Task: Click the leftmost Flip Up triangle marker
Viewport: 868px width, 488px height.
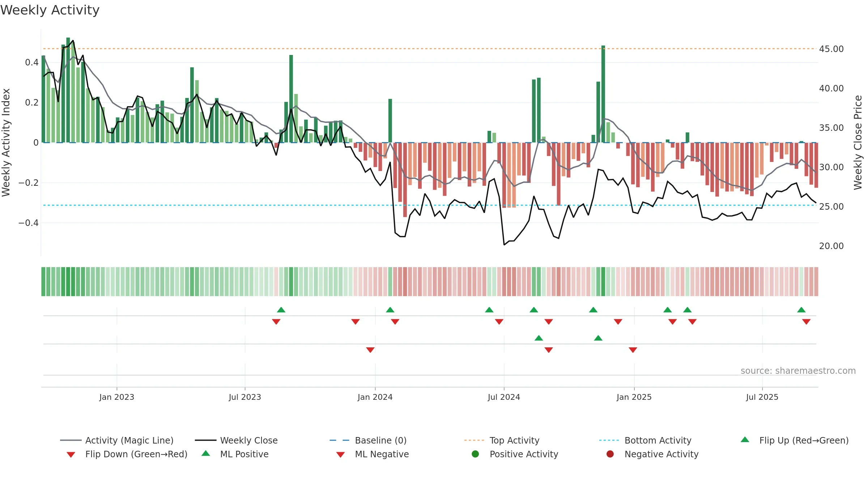Action: click(281, 310)
